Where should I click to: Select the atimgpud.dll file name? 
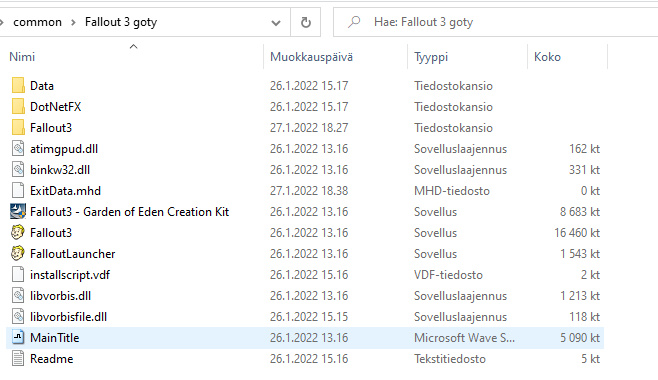[64, 148]
